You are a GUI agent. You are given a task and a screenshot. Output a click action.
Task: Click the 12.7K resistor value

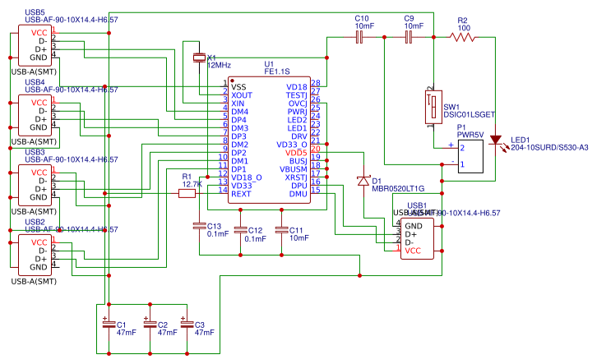tap(192, 184)
